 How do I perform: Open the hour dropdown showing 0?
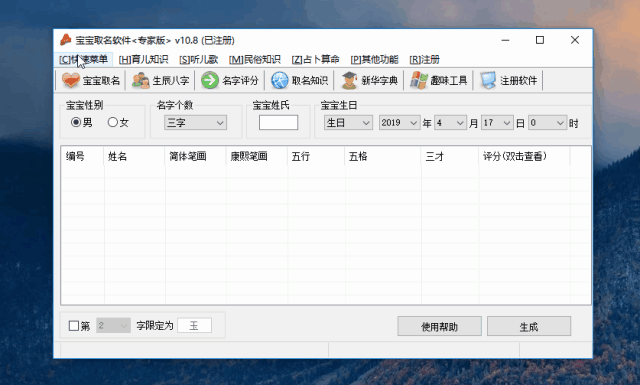[x=547, y=123]
